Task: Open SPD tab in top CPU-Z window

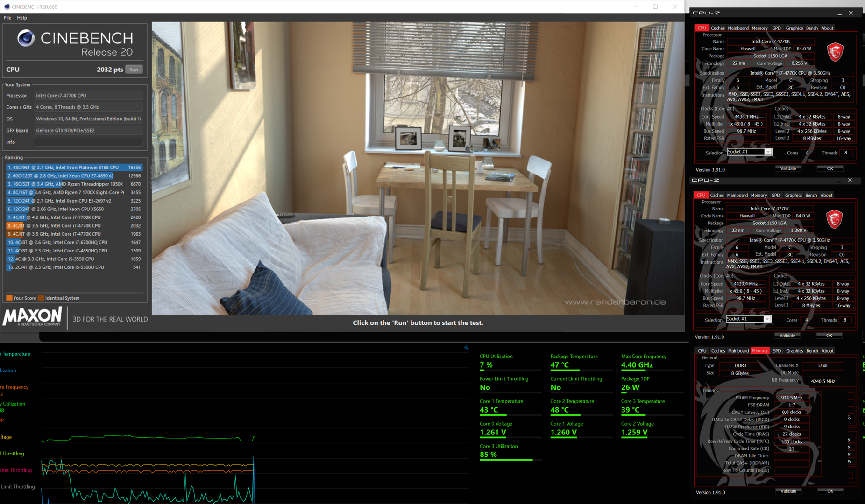Action: pyautogui.click(x=777, y=28)
